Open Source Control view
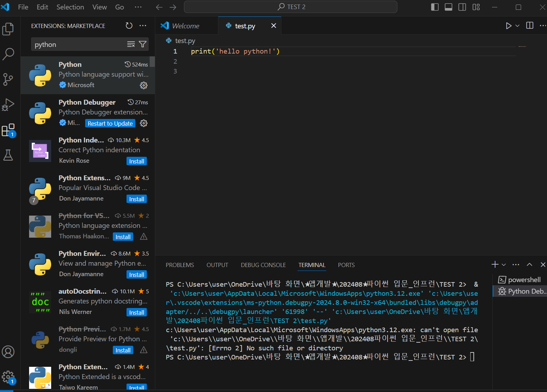 tap(8, 79)
